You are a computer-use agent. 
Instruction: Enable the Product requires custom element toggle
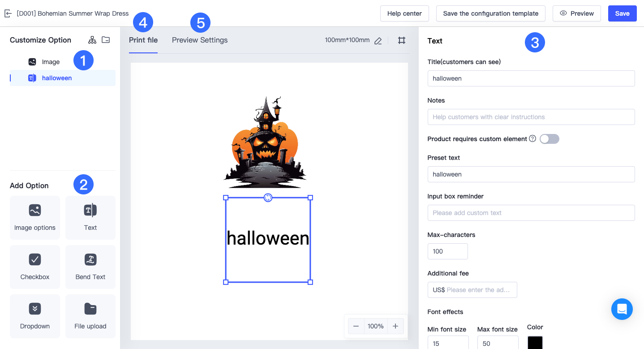pyautogui.click(x=549, y=139)
